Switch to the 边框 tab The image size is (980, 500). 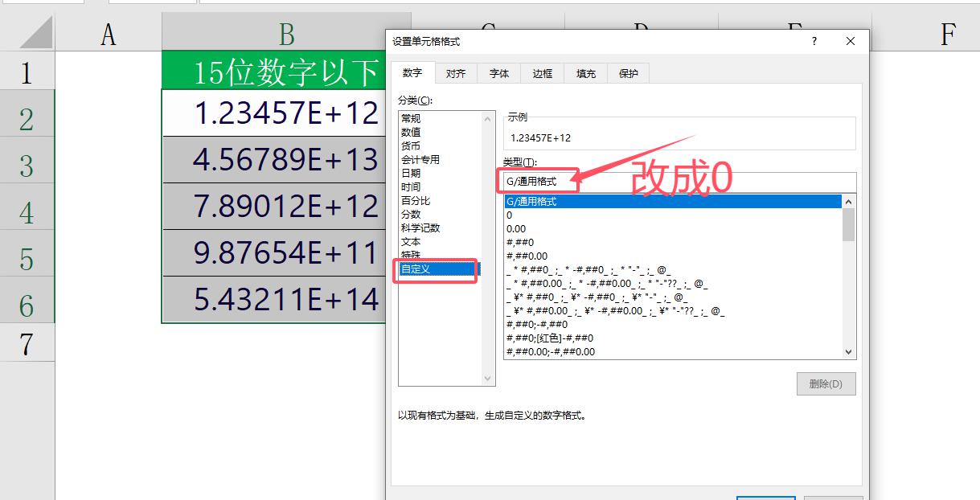[x=543, y=74]
